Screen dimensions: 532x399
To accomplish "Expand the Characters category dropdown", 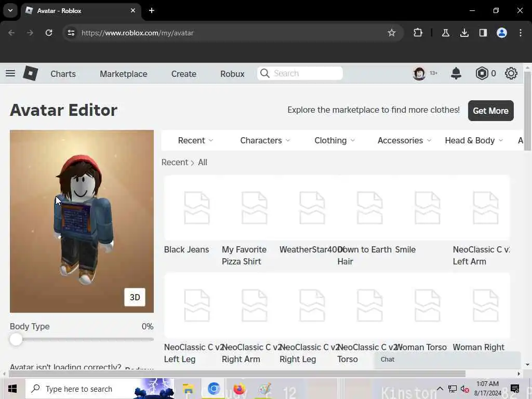I will pyautogui.click(x=265, y=140).
